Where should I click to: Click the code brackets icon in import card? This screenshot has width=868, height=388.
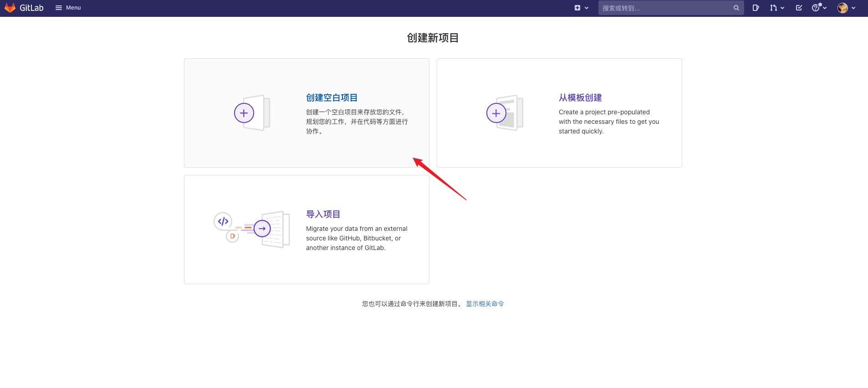(x=223, y=221)
